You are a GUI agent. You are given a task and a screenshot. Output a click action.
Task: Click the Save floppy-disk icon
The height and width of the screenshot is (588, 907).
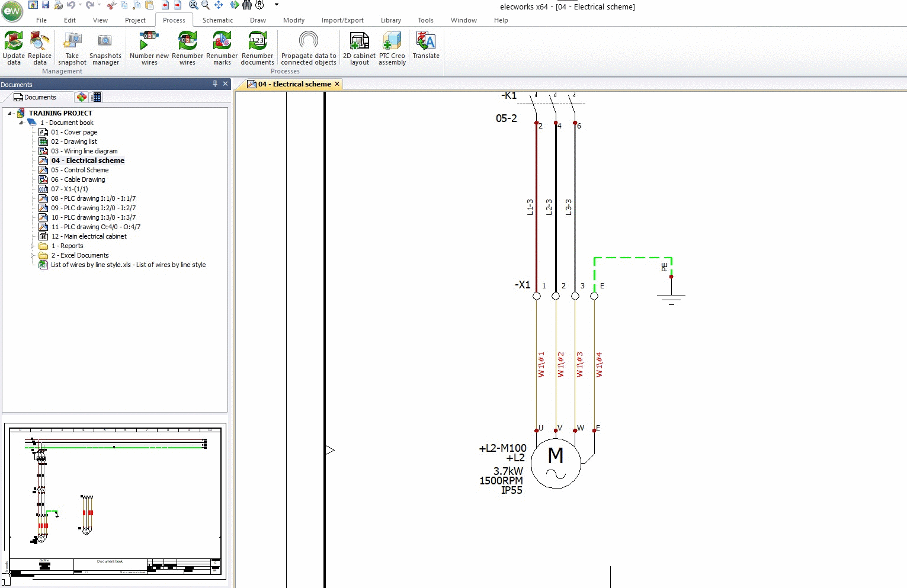(x=46, y=5)
